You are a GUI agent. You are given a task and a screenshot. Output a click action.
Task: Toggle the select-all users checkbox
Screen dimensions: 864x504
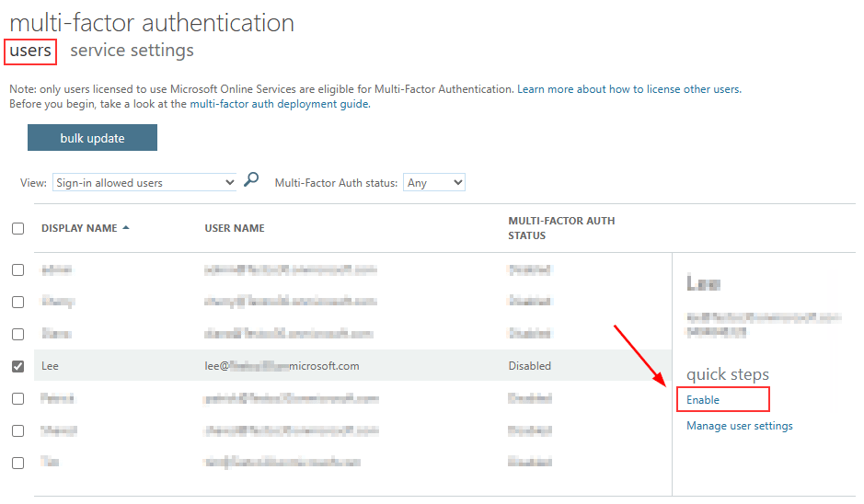point(18,229)
